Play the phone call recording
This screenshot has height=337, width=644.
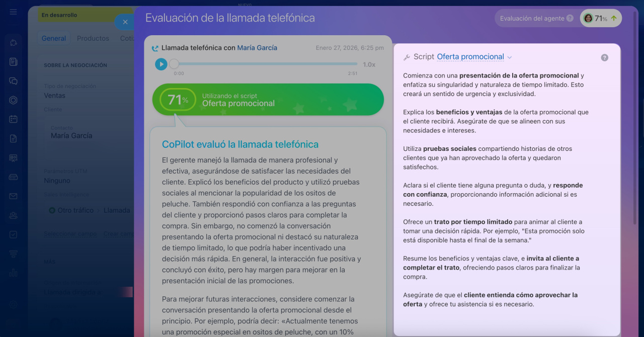coord(161,64)
